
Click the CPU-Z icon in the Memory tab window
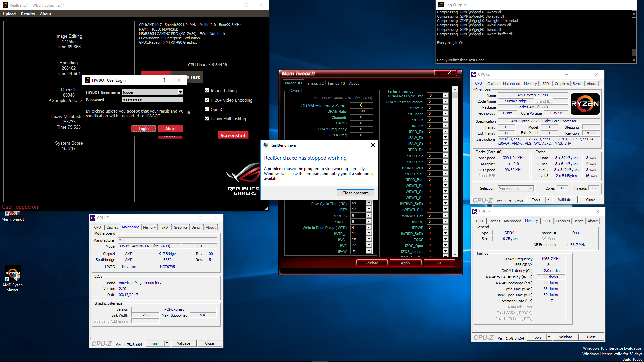(475, 212)
